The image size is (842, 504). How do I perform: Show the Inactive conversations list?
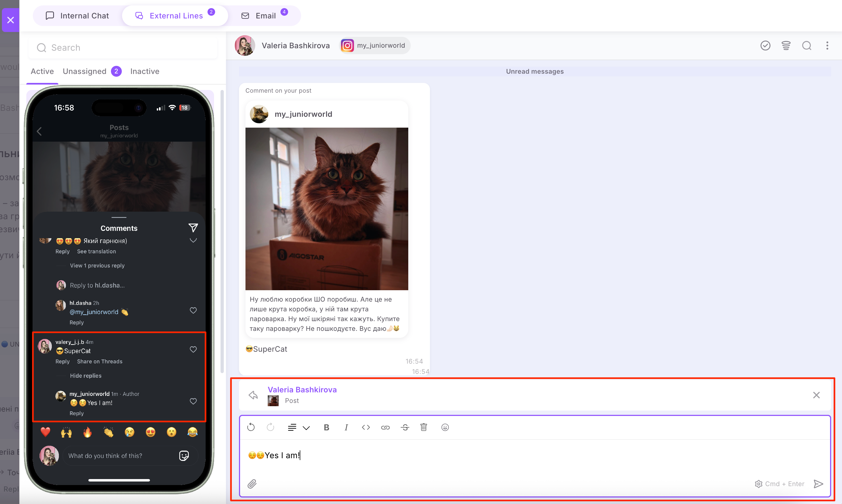[x=145, y=71]
